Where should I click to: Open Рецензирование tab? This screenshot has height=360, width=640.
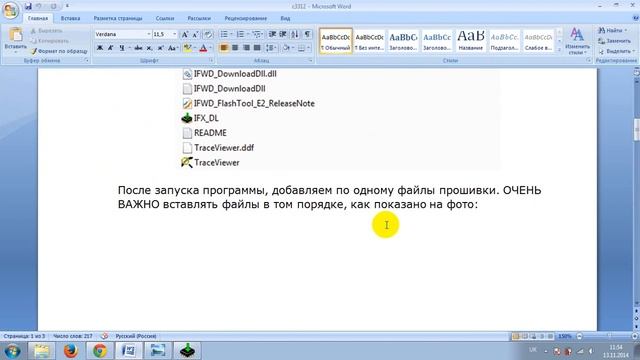(245, 18)
